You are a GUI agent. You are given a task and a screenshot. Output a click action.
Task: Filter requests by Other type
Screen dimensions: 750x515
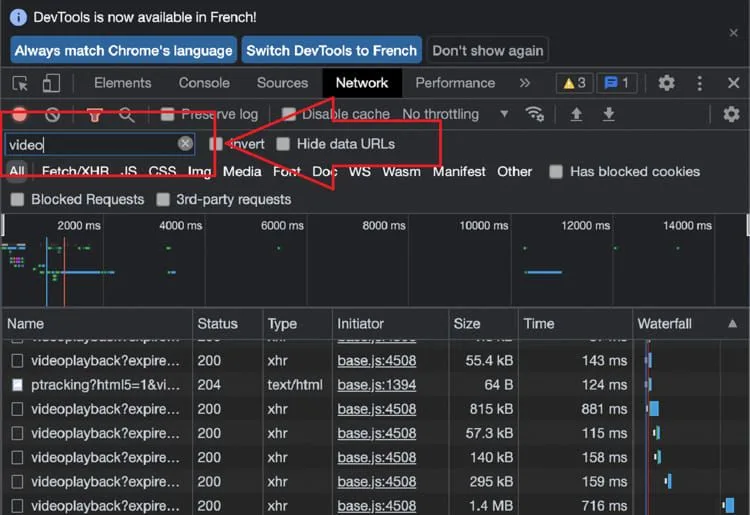514,172
